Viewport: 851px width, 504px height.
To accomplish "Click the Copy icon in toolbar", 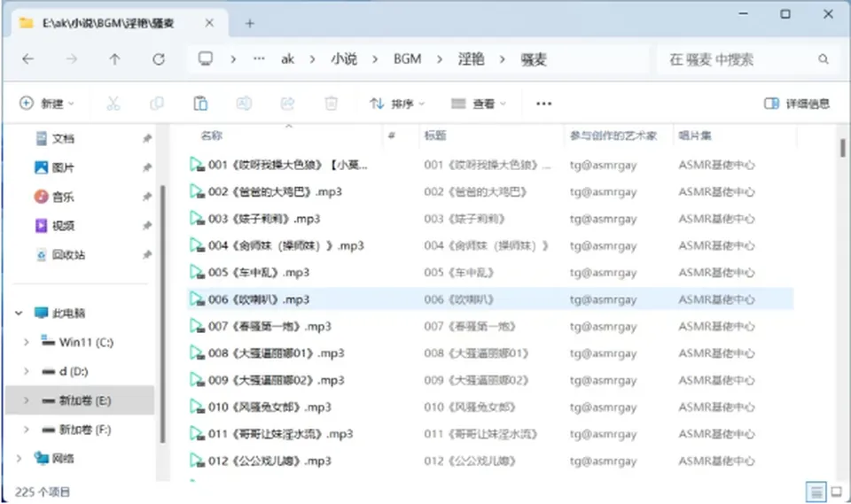I will pos(157,103).
